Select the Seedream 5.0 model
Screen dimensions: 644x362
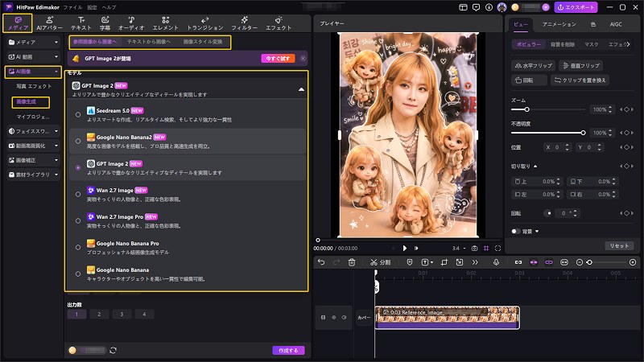pos(189,115)
